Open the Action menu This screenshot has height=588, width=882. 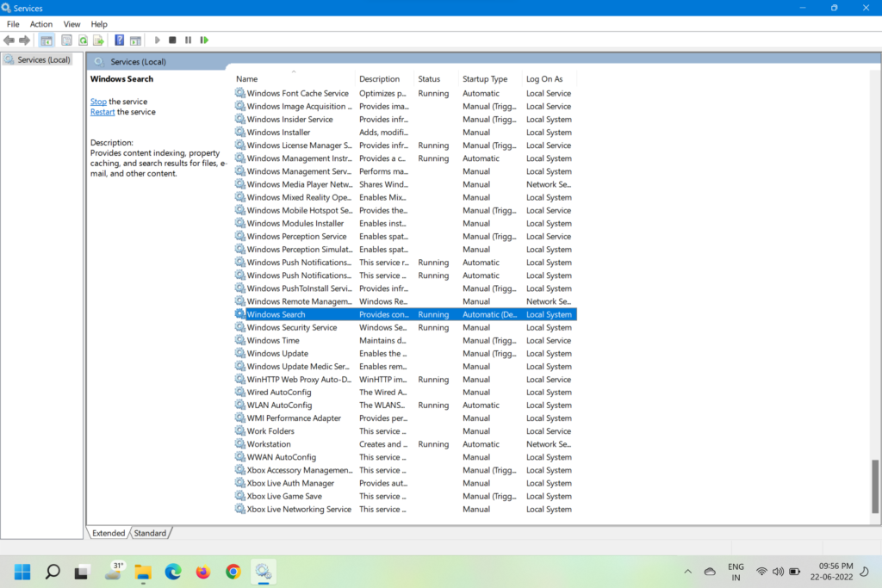coord(41,24)
